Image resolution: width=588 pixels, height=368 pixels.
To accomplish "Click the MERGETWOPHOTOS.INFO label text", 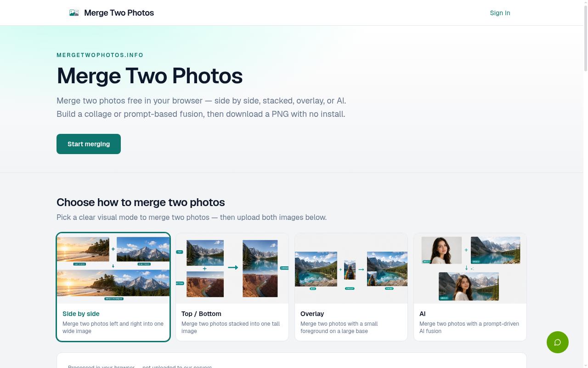I will coord(100,55).
